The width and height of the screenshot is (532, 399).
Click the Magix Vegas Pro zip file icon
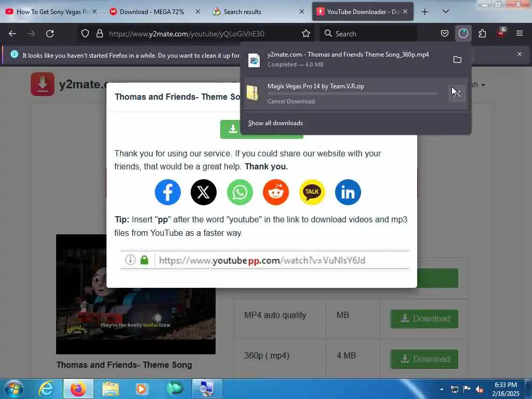pos(253,92)
